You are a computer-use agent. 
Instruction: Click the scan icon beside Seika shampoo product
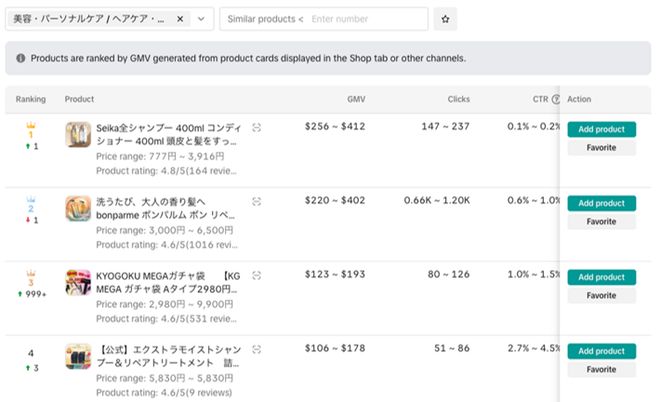[256, 128]
